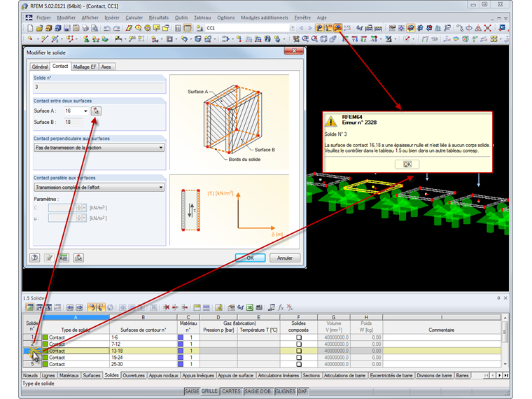Click the Excel export icon in the table toolbar
This screenshot has height=399, width=532.
coord(250,307)
